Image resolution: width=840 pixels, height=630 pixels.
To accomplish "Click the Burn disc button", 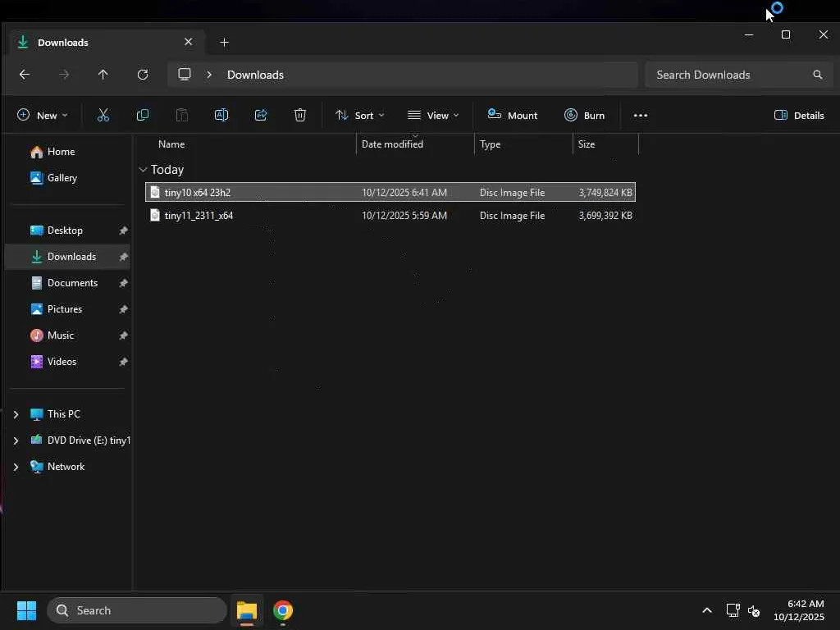I will [584, 116].
